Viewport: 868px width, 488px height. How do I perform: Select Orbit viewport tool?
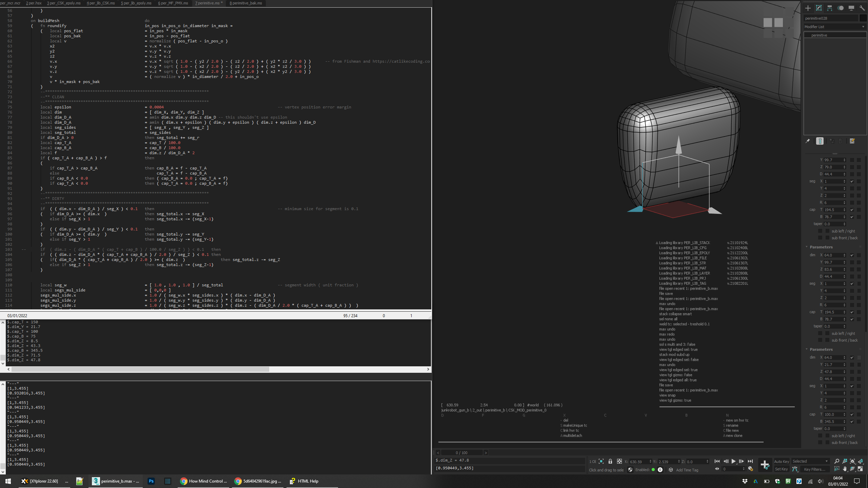tap(852, 469)
